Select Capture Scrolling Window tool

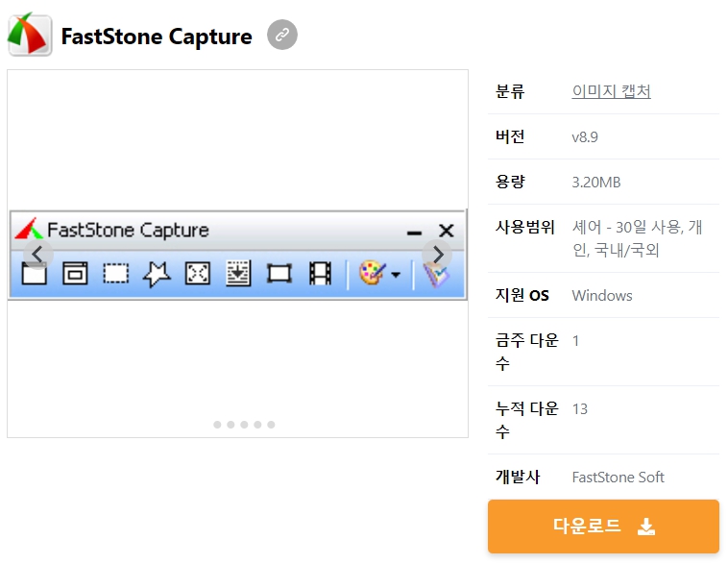click(238, 273)
